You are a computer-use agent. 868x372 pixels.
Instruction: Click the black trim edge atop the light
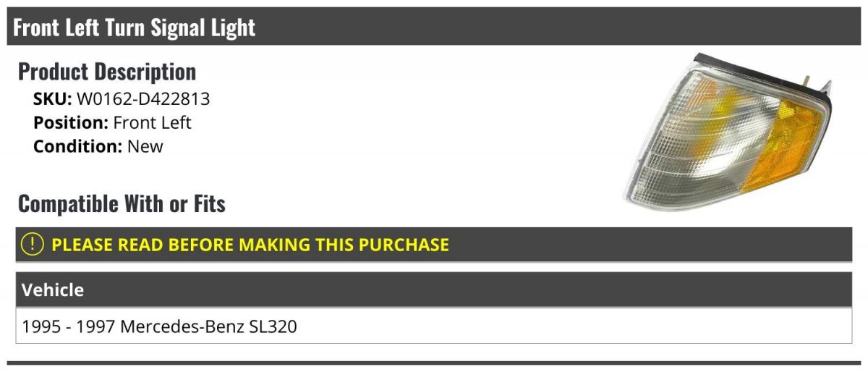coord(752,67)
